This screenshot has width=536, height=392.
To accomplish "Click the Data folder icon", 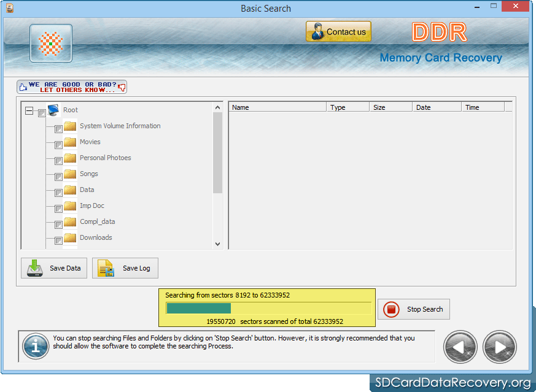I will 70,190.
